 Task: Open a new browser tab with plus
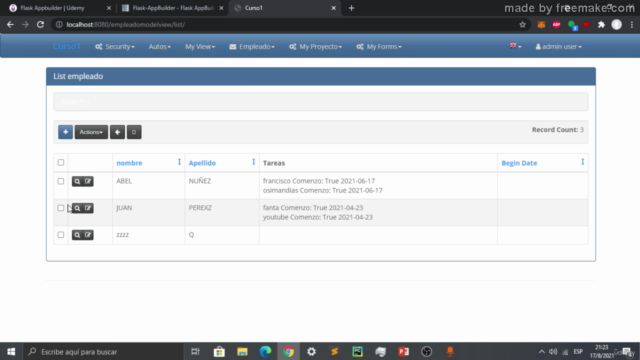(351, 8)
